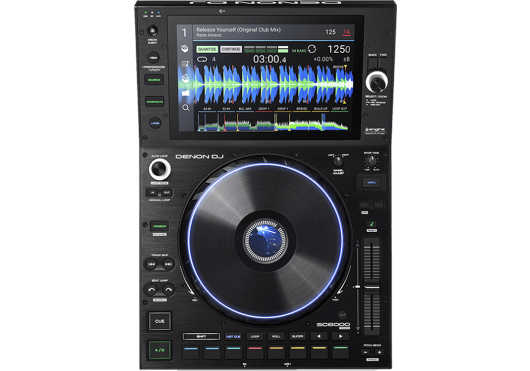Click the Stop Time knob
The image size is (530, 371).
pyautogui.click(x=371, y=161)
